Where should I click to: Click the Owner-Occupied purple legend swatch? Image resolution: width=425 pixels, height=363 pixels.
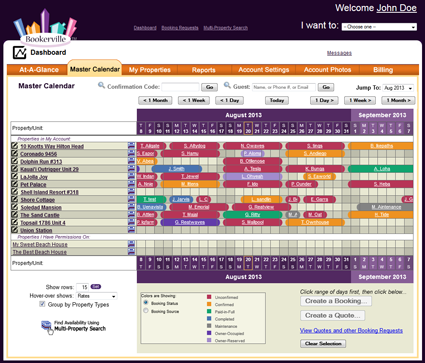point(209,333)
